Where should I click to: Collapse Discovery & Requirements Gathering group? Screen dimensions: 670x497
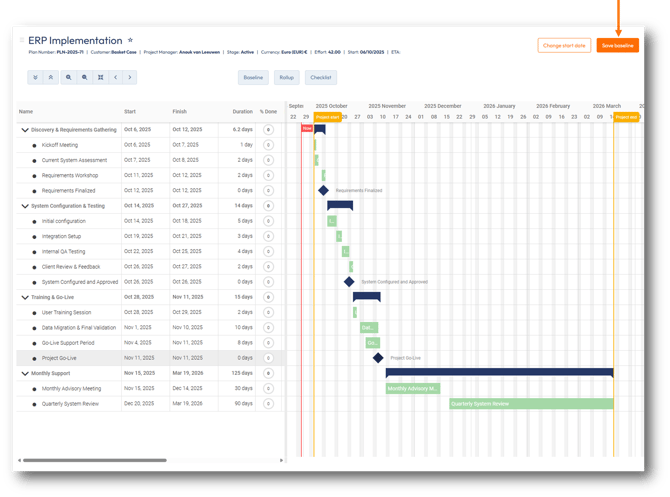[x=25, y=130]
